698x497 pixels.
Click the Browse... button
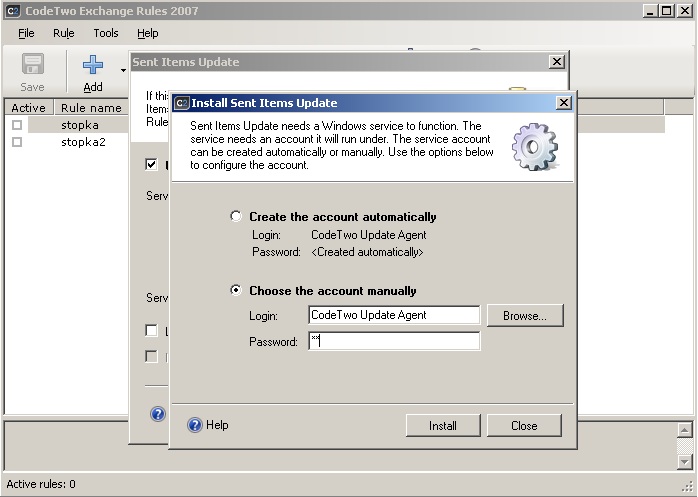click(x=525, y=316)
